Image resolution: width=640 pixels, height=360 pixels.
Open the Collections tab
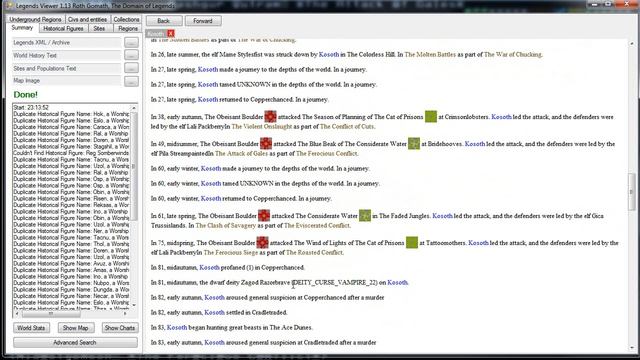click(126, 19)
